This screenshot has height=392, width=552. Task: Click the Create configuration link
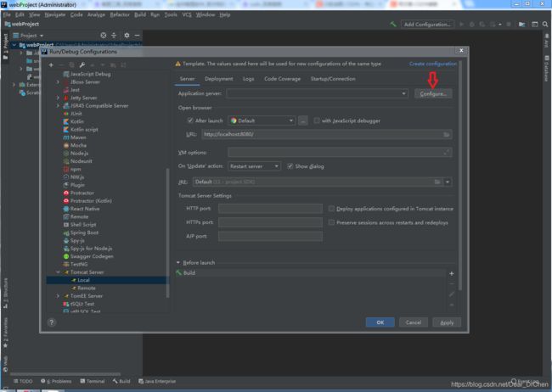(x=432, y=64)
